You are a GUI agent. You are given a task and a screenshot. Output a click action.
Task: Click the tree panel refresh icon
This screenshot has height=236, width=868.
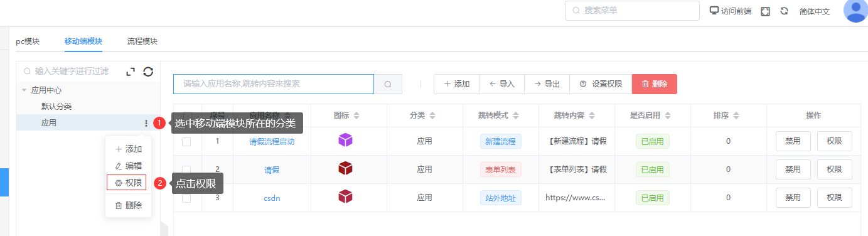coord(148,72)
